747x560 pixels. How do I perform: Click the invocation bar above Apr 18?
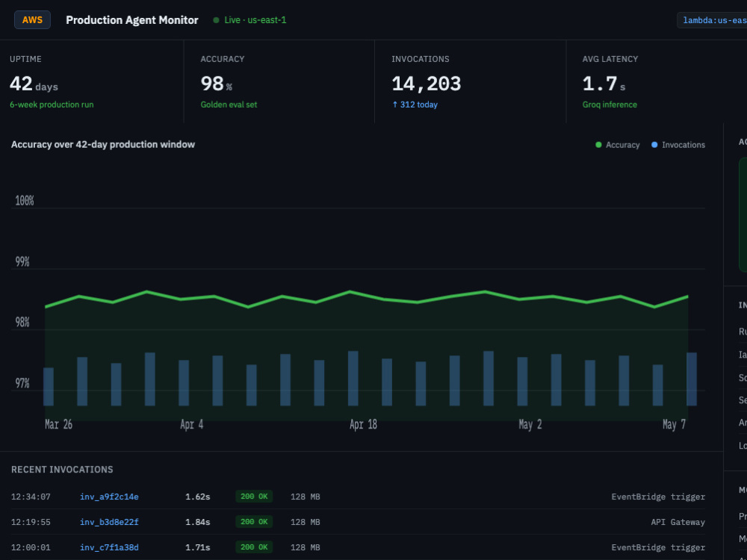click(x=353, y=379)
